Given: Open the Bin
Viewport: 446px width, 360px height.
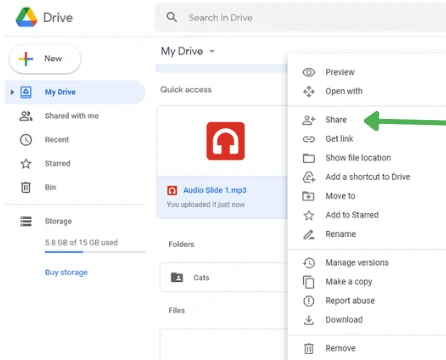Looking at the screenshot, I should point(50,187).
